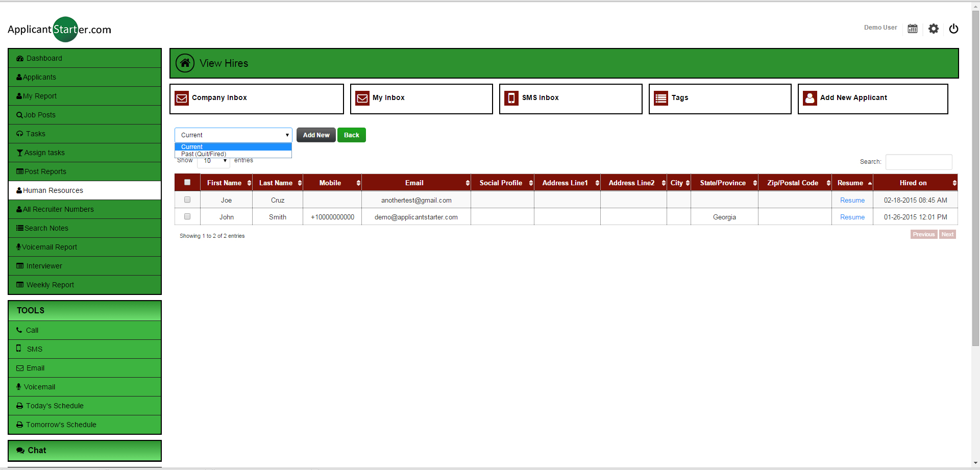Check the checkbox on Joe Cruz's row
980x470 pixels.
point(187,200)
